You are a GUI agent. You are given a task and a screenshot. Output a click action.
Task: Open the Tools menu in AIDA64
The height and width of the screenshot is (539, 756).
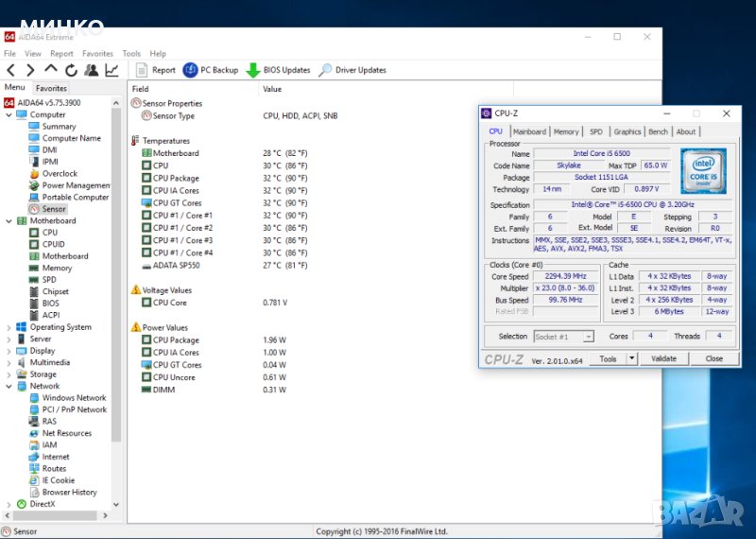[131, 54]
